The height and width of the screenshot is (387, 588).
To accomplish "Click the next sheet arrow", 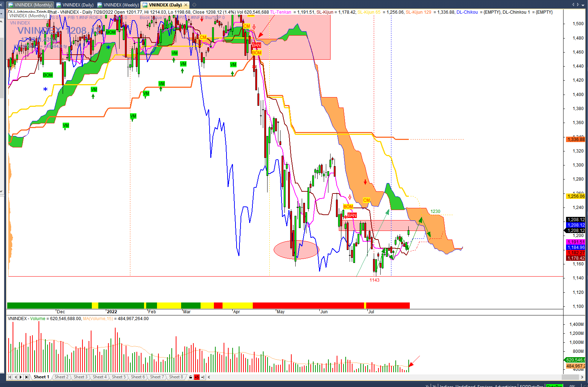I will click(21, 377).
